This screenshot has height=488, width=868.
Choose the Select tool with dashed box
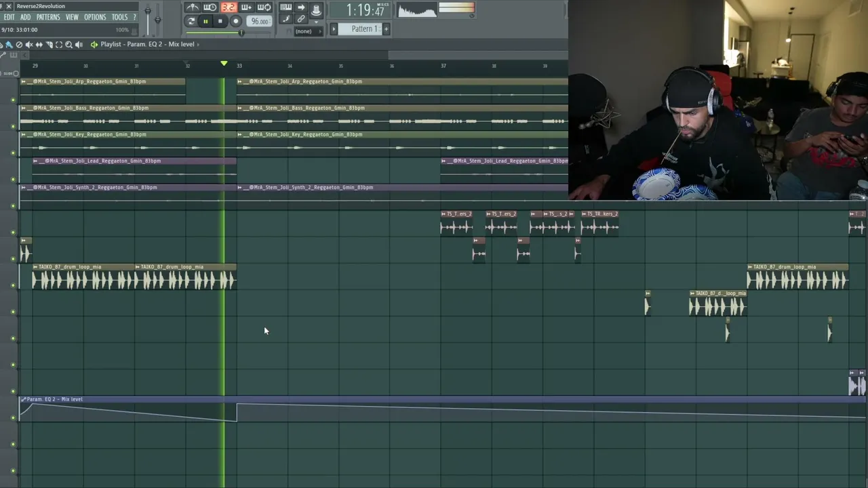(59, 45)
